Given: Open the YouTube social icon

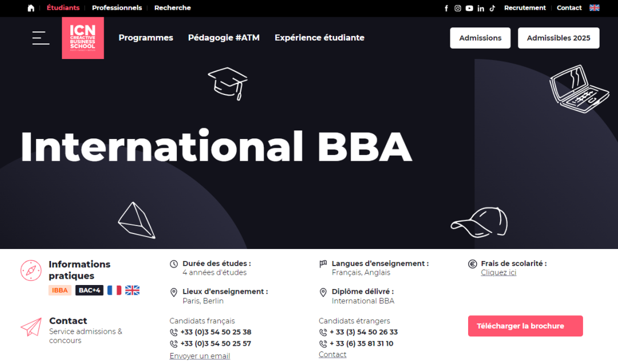Looking at the screenshot, I should [469, 8].
